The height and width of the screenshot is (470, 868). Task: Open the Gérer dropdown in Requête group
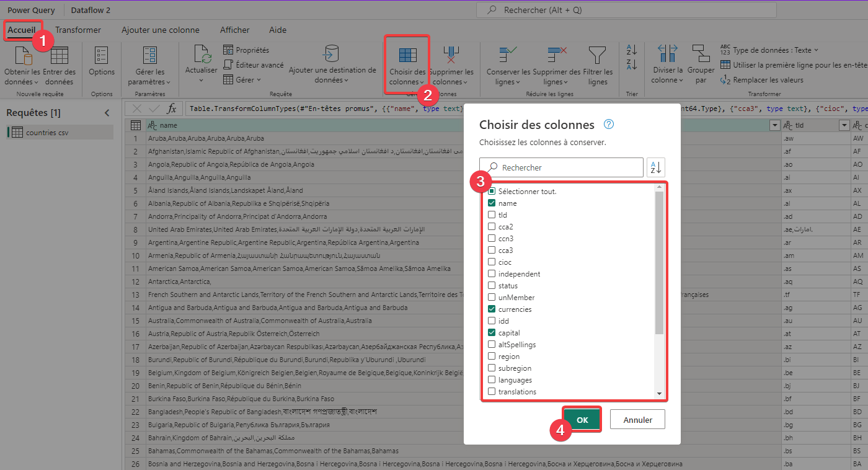(242, 80)
